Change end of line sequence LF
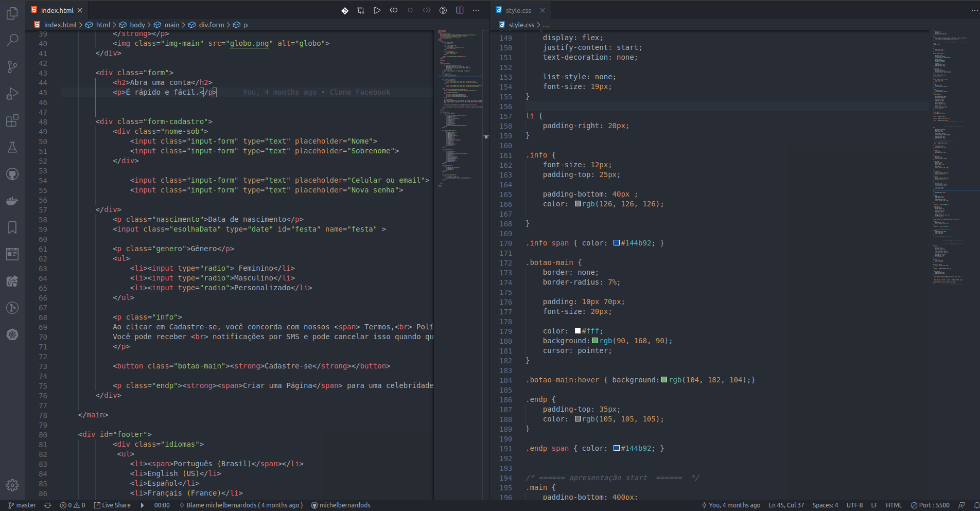The width and height of the screenshot is (980, 511). coord(874,505)
